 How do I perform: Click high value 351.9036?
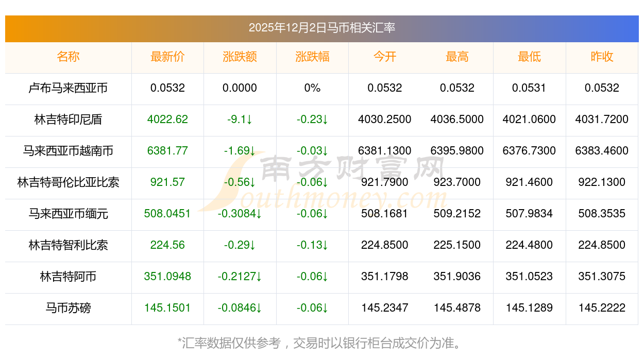(457, 277)
